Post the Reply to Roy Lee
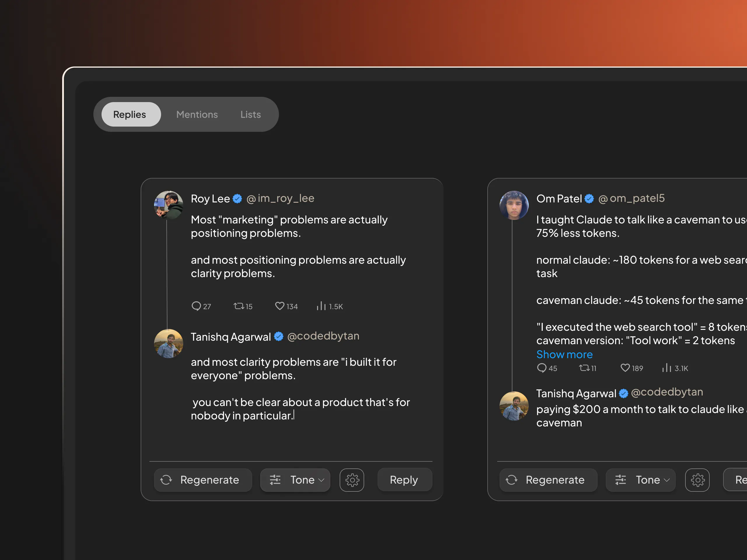The width and height of the screenshot is (747, 560). (405, 480)
